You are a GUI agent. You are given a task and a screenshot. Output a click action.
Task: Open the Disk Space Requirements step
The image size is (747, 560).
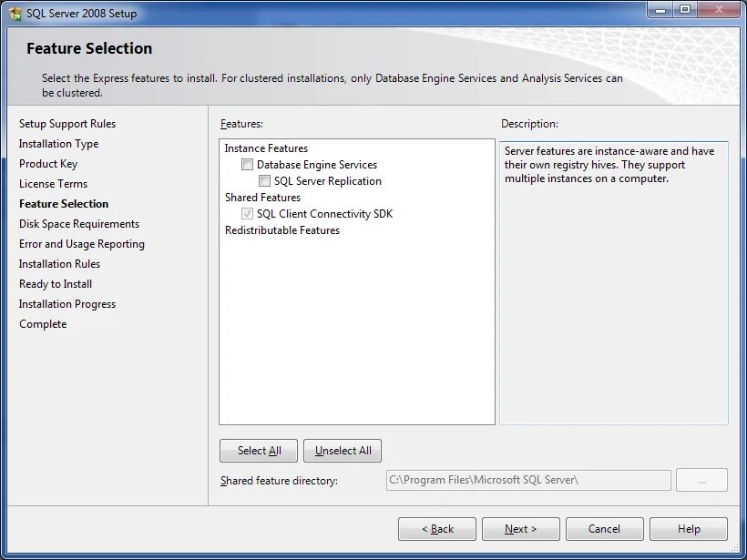[x=79, y=224]
